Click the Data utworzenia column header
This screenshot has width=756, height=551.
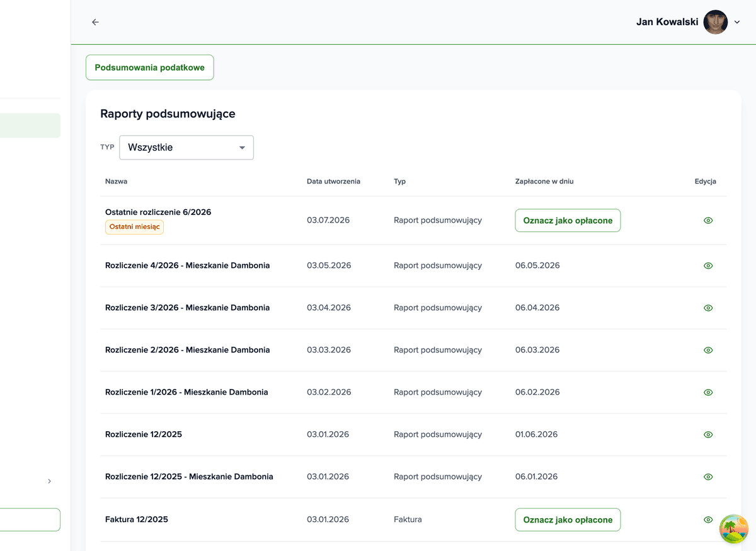point(333,181)
